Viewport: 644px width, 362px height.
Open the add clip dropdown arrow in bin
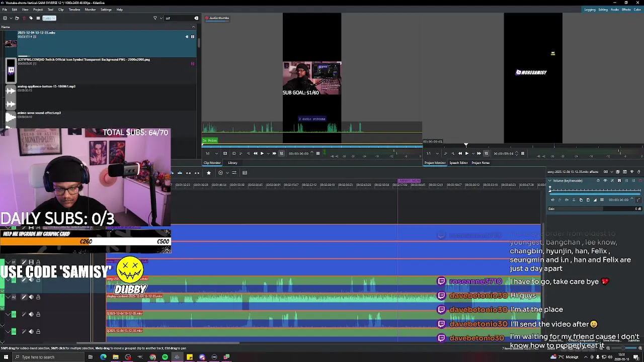pos(11,18)
